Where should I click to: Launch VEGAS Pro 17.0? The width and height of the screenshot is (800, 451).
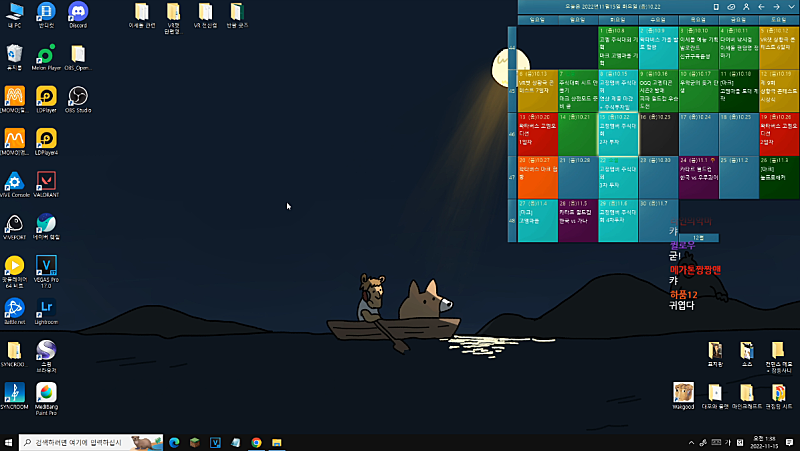[46, 266]
